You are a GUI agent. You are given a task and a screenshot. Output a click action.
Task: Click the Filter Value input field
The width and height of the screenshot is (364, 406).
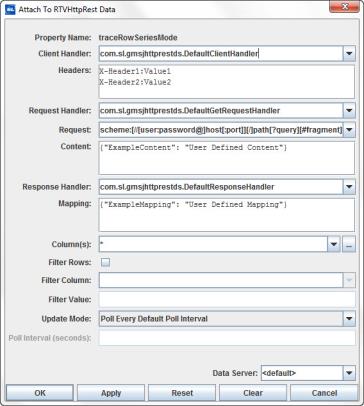(227, 299)
